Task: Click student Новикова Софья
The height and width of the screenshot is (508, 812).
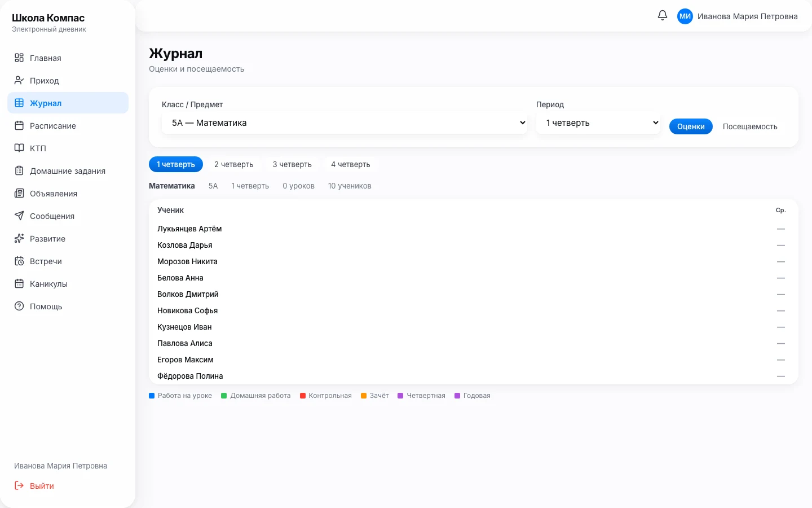Action: [x=188, y=310]
